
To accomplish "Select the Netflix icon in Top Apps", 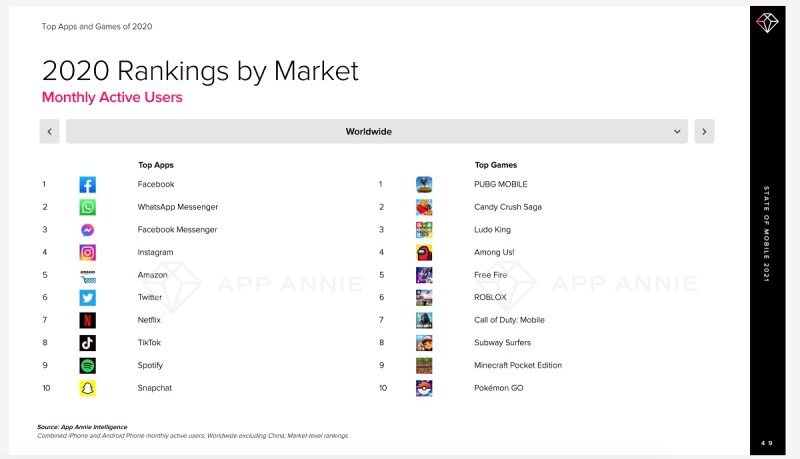I will pos(87,320).
